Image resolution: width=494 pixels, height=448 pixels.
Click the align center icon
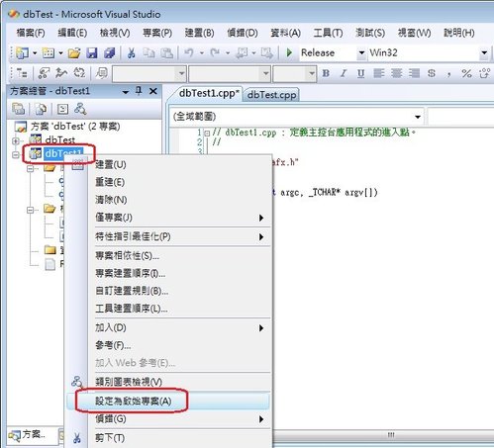(396, 73)
